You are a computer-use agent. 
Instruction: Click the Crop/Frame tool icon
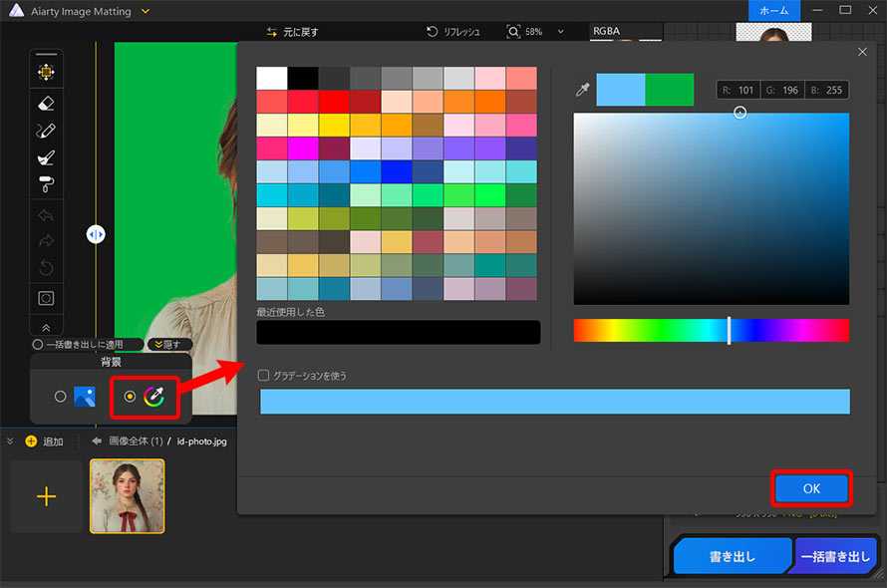[x=46, y=297]
